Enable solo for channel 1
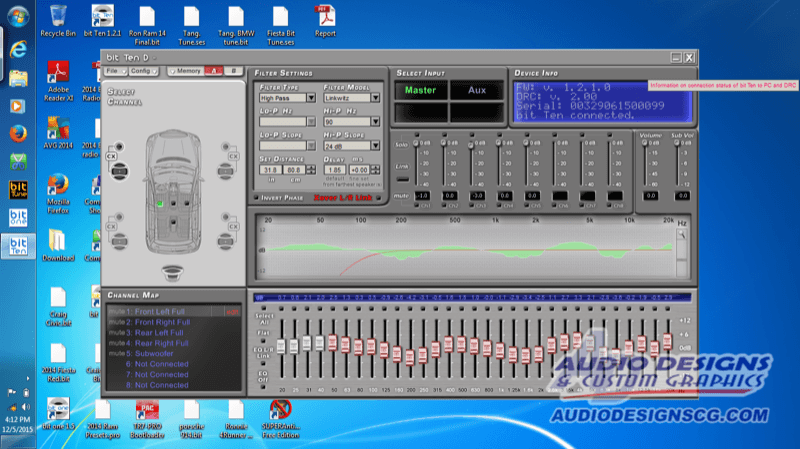Screen dimensions: 800x449 (416, 136)
